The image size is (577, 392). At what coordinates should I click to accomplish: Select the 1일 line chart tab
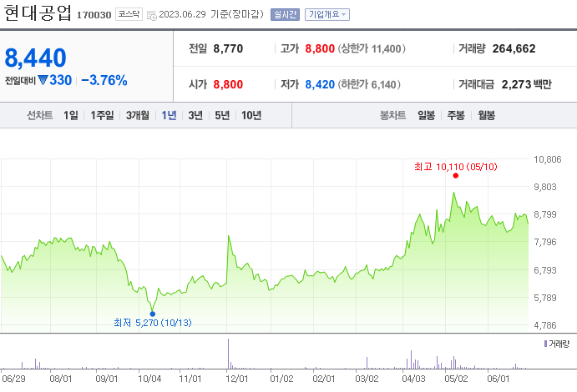click(71, 115)
